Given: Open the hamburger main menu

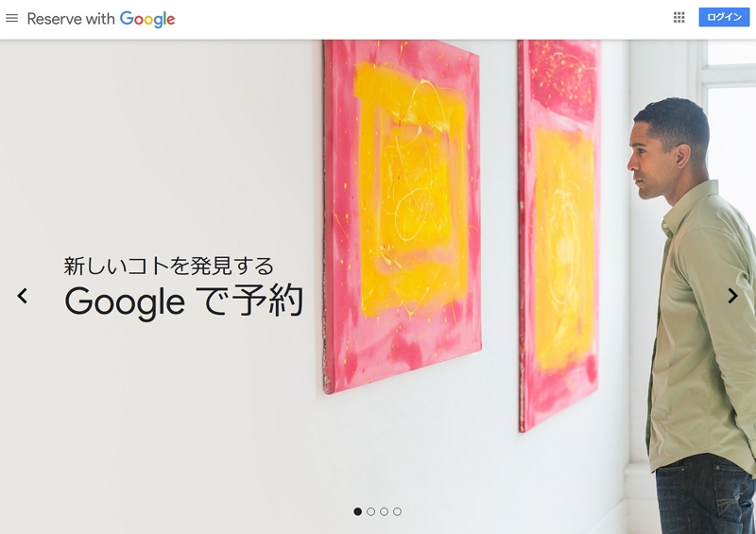Looking at the screenshot, I should click(x=11, y=18).
